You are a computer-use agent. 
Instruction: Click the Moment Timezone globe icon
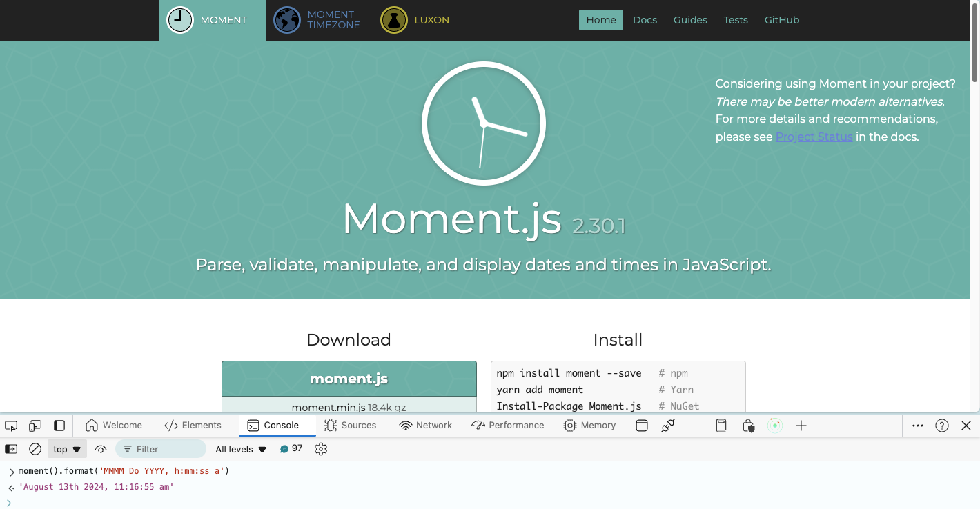click(287, 20)
